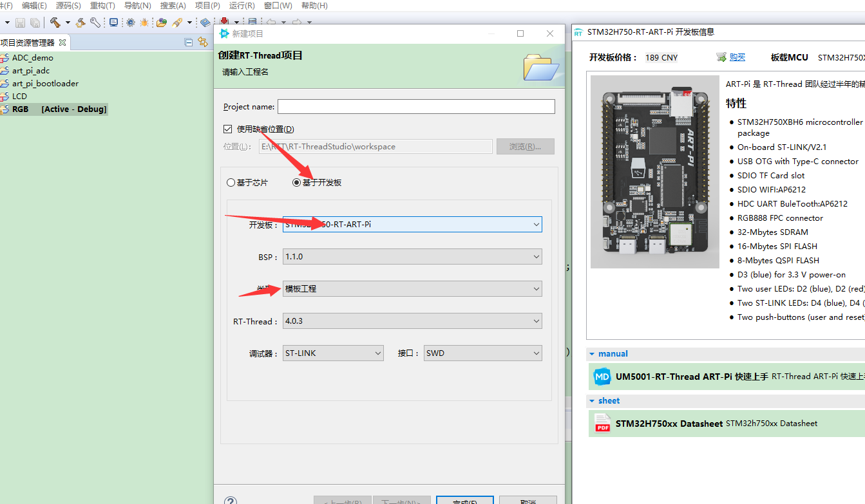Open the wrench settings tool icon
Screen dimensions: 865x504
tap(95, 23)
